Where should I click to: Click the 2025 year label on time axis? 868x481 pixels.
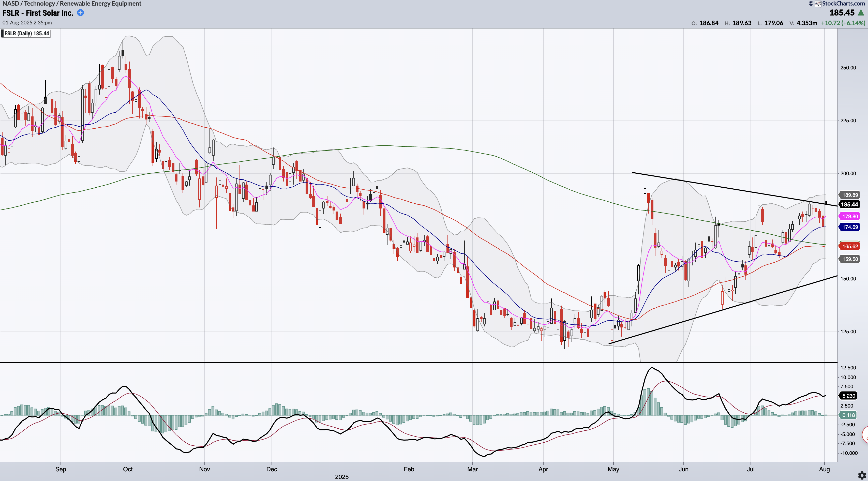click(x=342, y=477)
